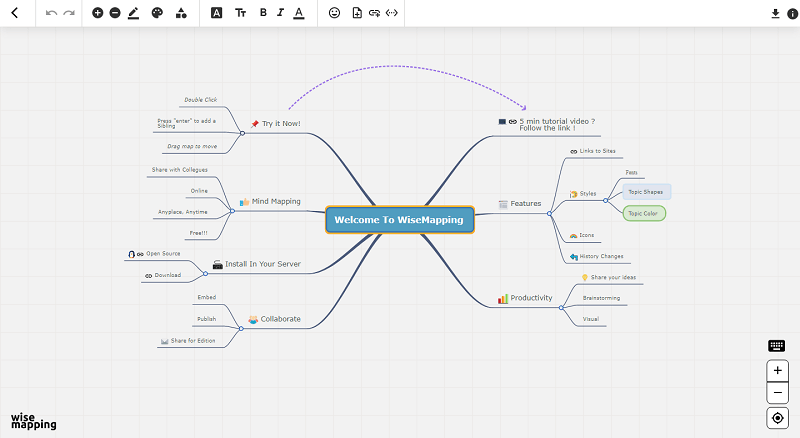This screenshot has width=800, height=438.
Task: Undo the last edit
Action: tap(51, 13)
